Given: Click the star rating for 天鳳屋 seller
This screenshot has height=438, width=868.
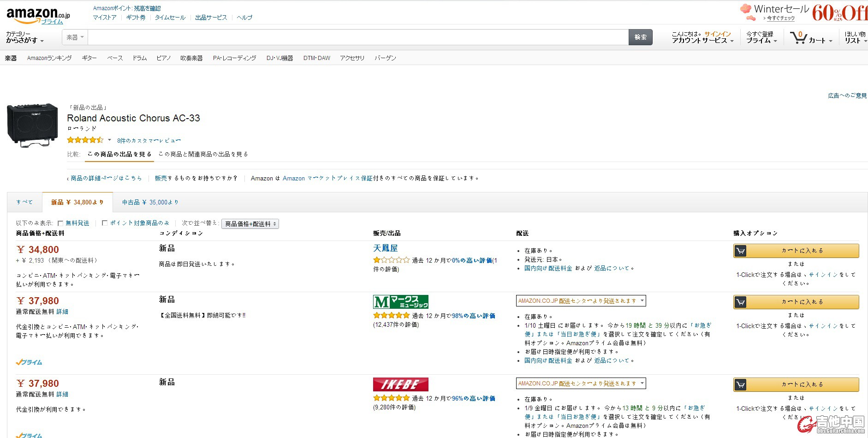Looking at the screenshot, I should (x=391, y=260).
